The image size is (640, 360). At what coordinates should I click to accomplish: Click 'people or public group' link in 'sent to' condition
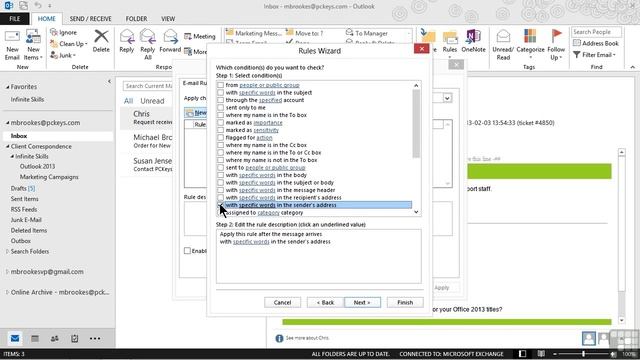[276, 168]
